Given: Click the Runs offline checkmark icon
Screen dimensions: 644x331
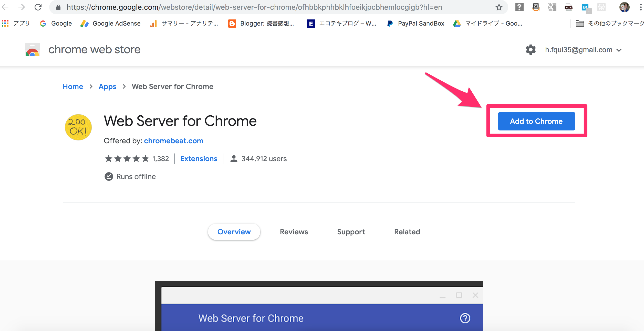Looking at the screenshot, I should [x=109, y=176].
